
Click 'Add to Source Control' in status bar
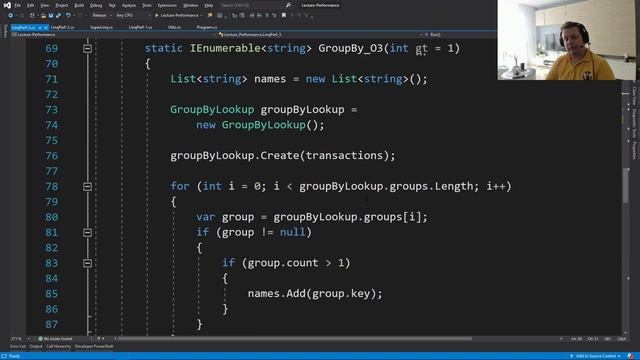595,356
